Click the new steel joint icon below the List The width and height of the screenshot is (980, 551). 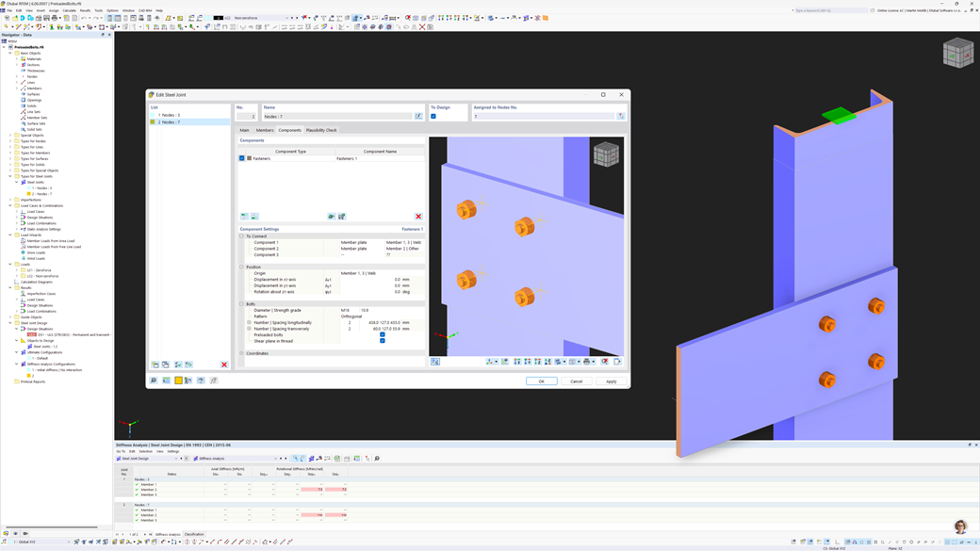[x=155, y=365]
